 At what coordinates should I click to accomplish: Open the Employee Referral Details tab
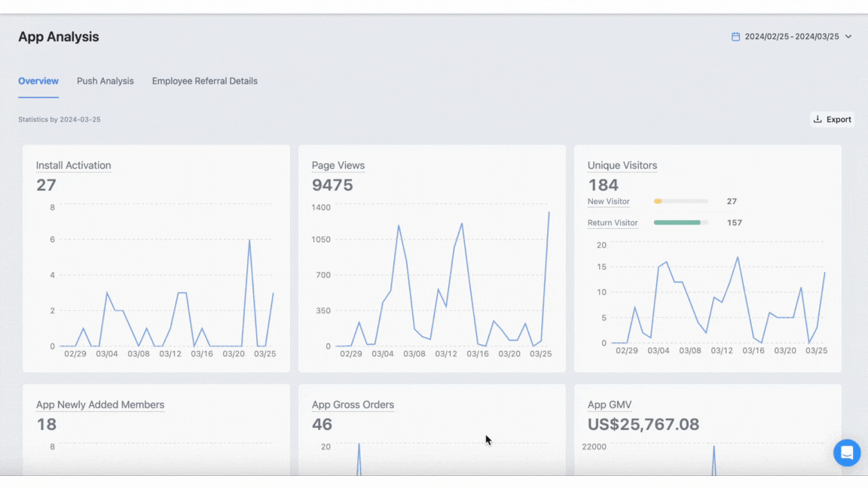205,81
